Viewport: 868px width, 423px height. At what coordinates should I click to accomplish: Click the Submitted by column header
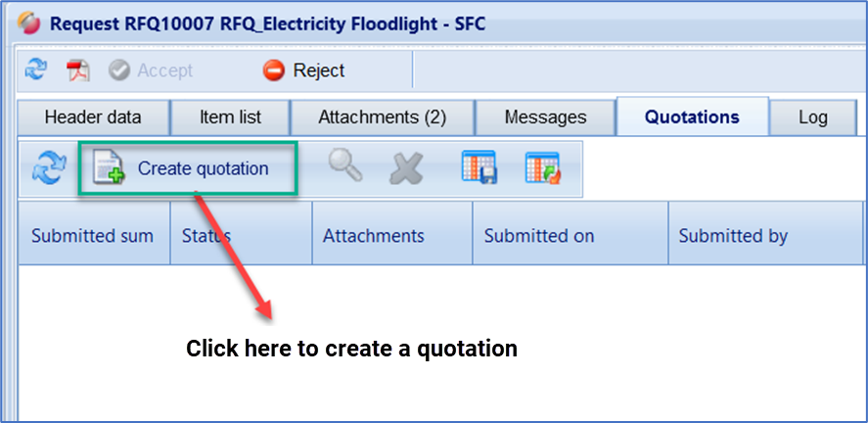coord(733,236)
